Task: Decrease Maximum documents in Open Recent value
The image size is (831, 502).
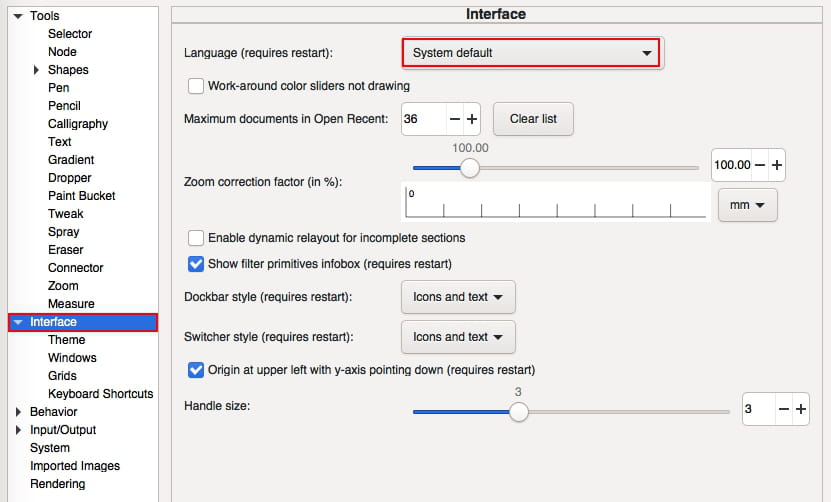Action: point(455,119)
